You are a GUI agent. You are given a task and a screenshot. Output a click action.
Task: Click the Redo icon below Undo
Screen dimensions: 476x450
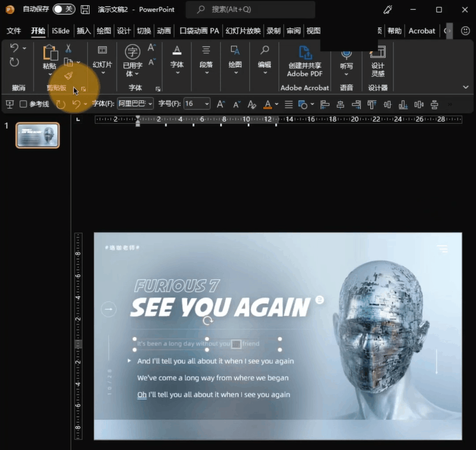(14, 62)
